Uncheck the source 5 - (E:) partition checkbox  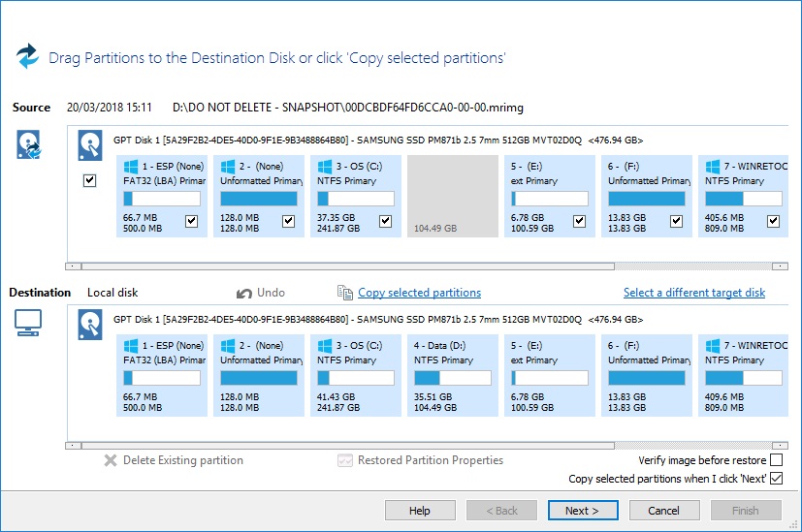click(x=579, y=221)
